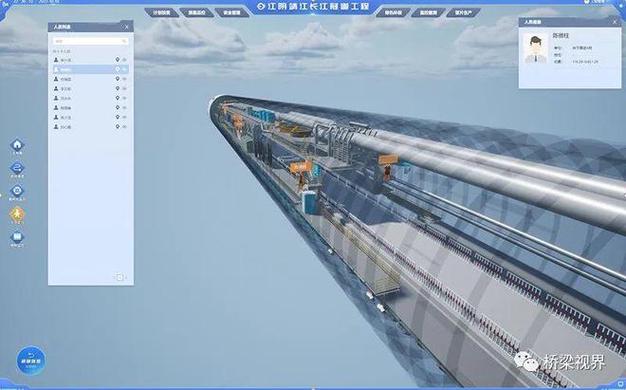Open the fourth tab, just right of the title

393,13
